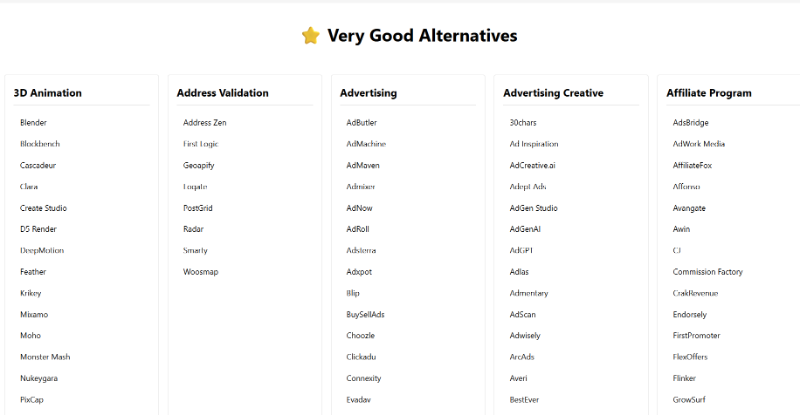Screen dimensions: 800x415
Task: Open the BuySellAds link
Action: [x=365, y=314]
